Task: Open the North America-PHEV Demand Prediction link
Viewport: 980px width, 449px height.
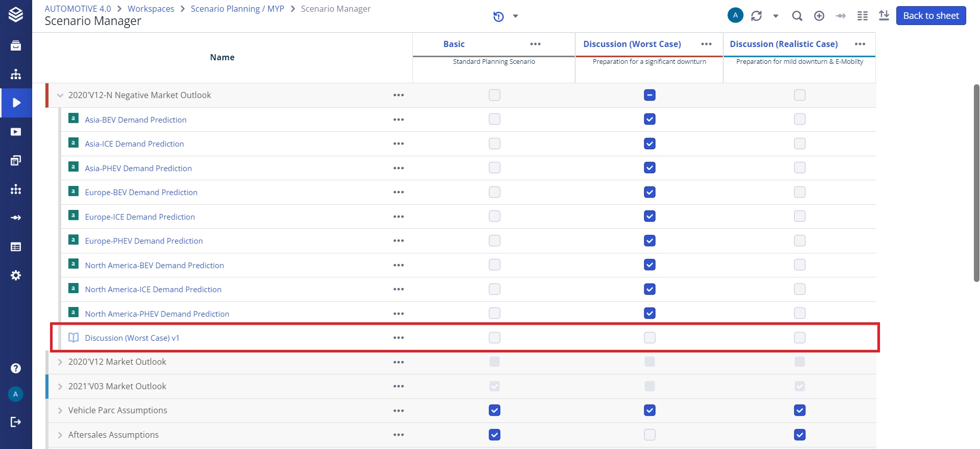Action: click(157, 314)
